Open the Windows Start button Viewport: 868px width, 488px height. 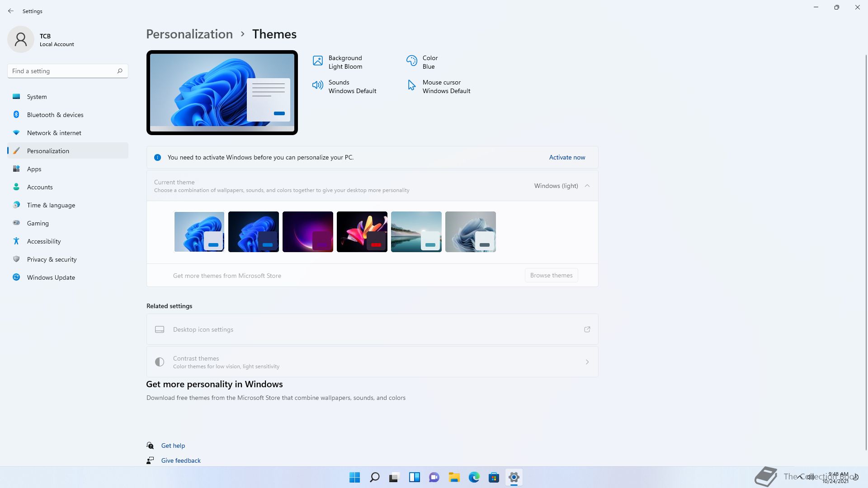point(355,477)
